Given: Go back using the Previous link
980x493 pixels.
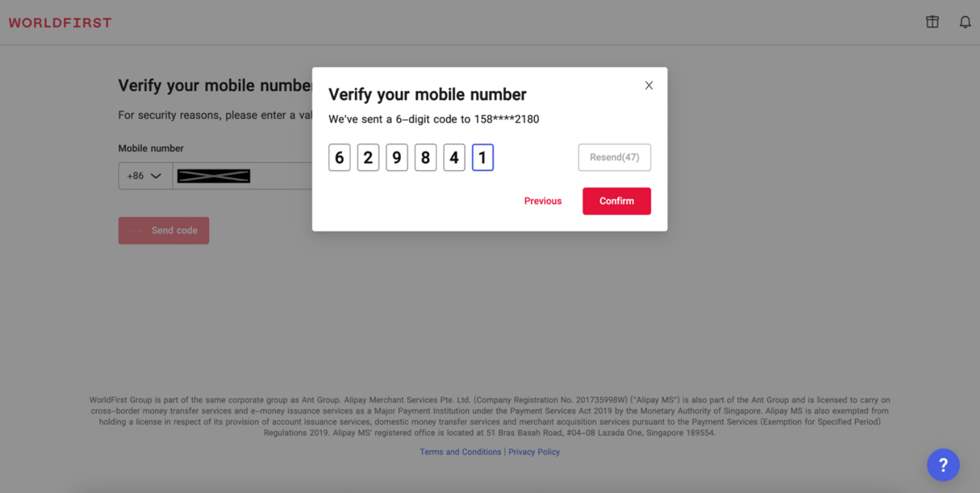Looking at the screenshot, I should 543,201.
